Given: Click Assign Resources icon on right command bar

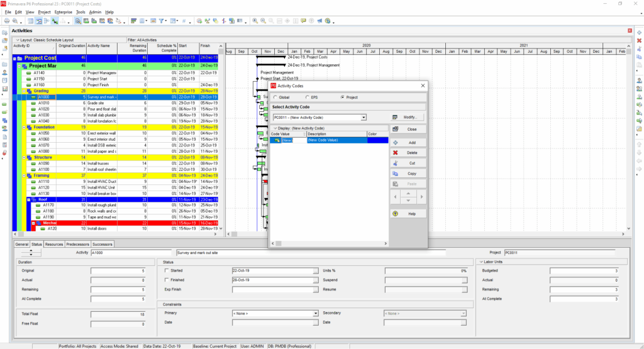Looking at the screenshot, I should (x=639, y=81).
